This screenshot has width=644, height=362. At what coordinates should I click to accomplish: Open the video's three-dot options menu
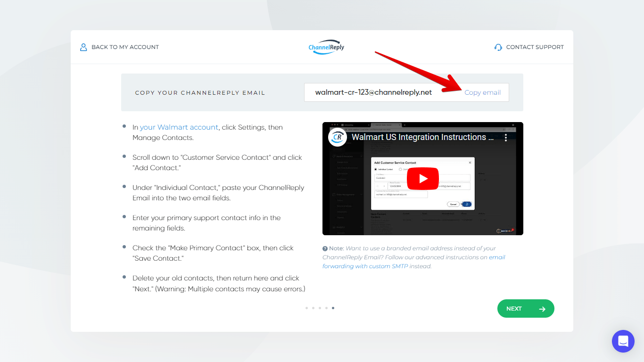click(x=506, y=137)
